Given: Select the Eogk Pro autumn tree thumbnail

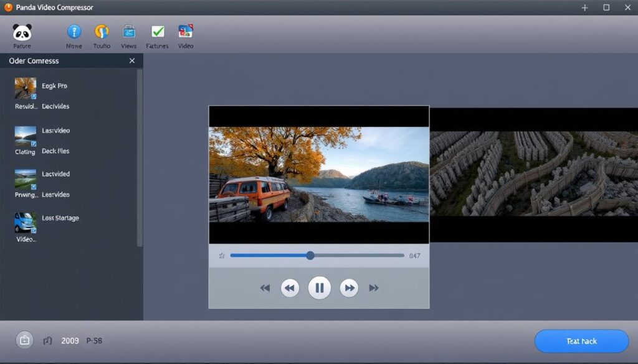Looking at the screenshot, I should [26, 88].
